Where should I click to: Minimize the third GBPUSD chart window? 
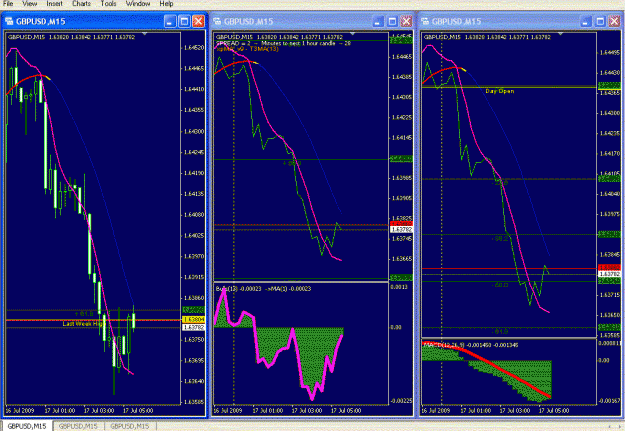click(586, 21)
